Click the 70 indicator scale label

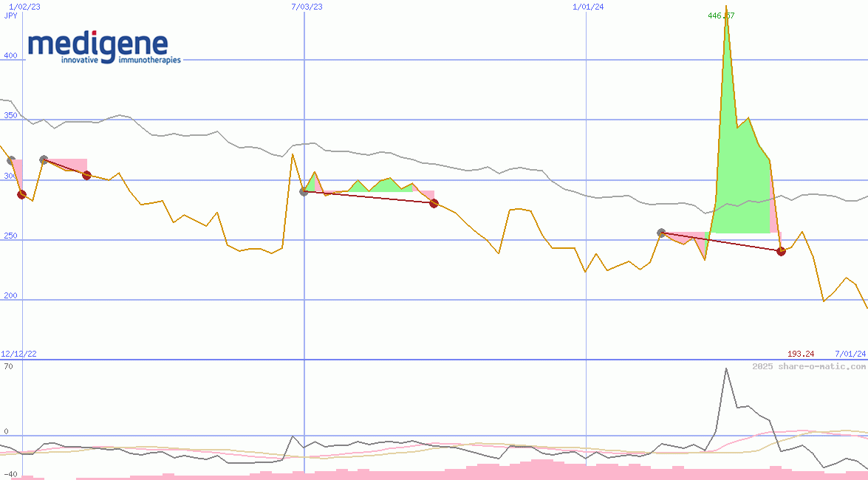tap(8, 366)
